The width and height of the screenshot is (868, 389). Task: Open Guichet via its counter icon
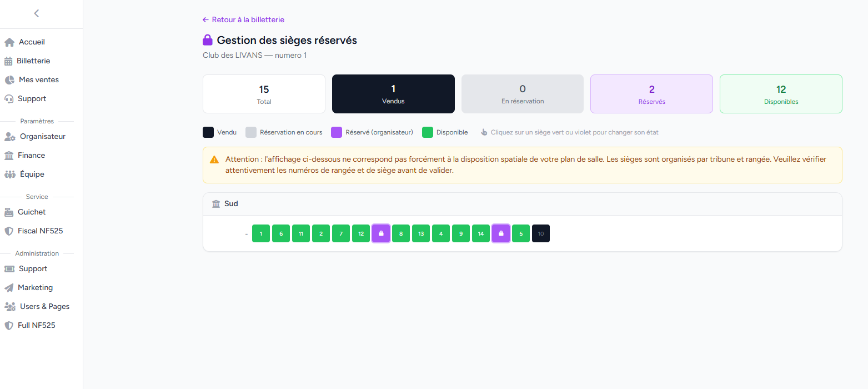point(9,212)
